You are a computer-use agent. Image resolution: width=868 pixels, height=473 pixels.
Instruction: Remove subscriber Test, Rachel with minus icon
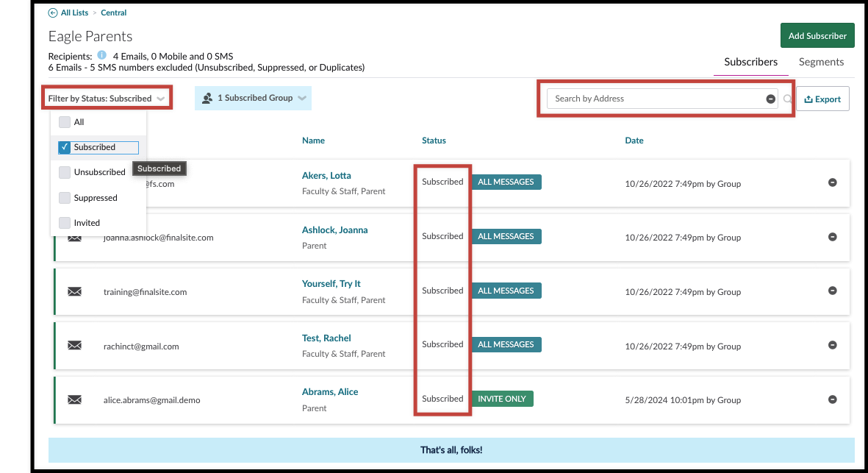click(x=833, y=345)
